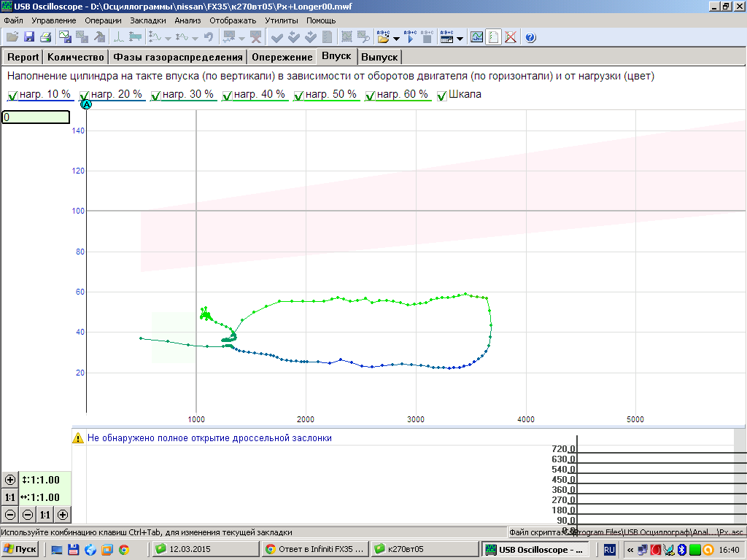Image resolution: width=747 pixels, height=560 pixels.
Task: Open the Управление menu
Action: pyautogui.click(x=54, y=20)
